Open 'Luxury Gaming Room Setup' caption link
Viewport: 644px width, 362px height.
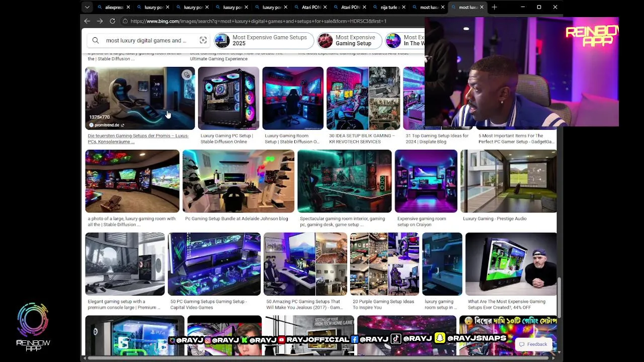pyautogui.click(x=292, y=138)
